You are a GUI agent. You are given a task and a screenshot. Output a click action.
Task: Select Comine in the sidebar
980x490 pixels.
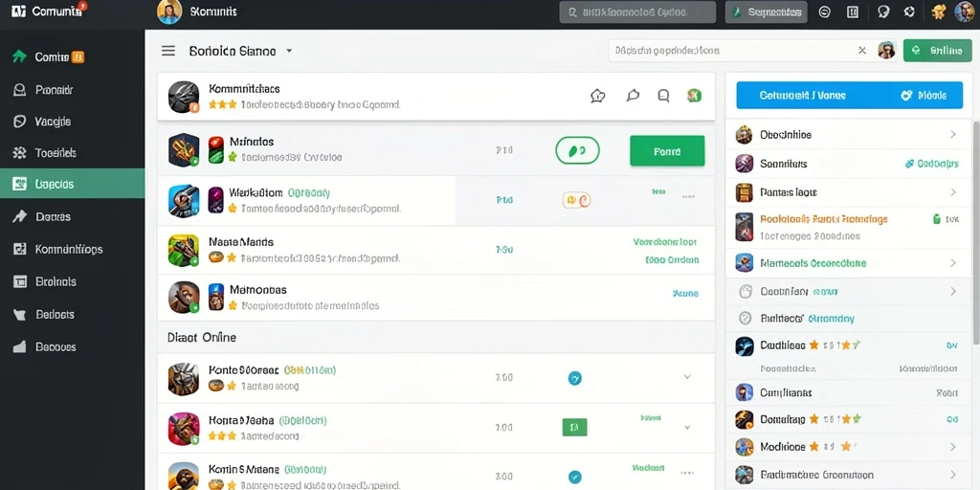[x=72, y=56]
